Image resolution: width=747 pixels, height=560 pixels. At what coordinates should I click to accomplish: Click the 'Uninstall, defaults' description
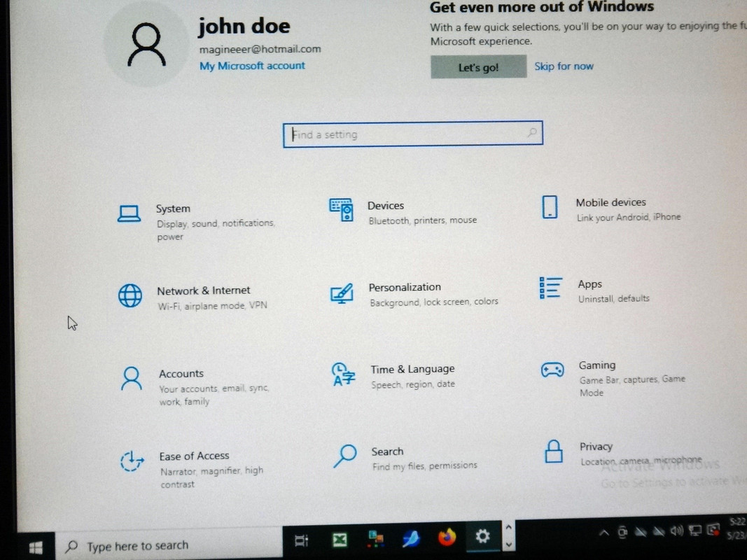tap(613, 299)
